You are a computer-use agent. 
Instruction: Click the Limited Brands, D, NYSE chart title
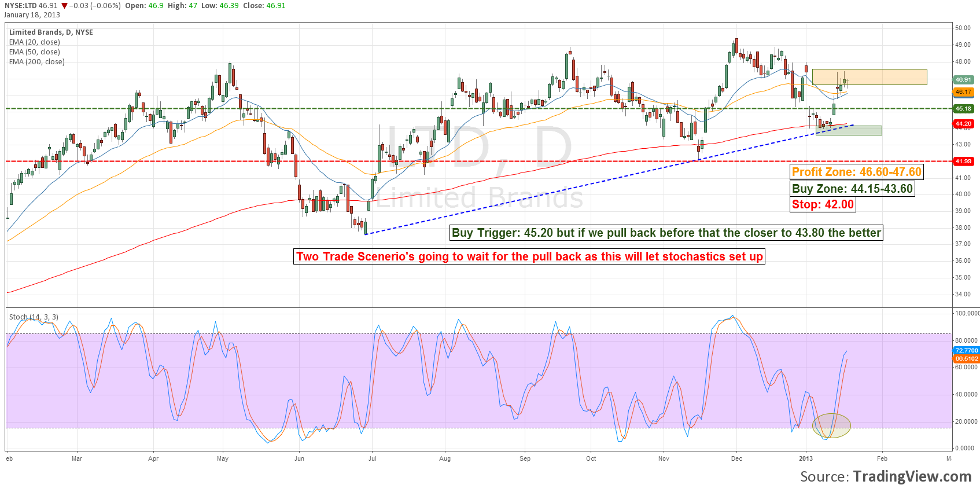click(51, 32)
